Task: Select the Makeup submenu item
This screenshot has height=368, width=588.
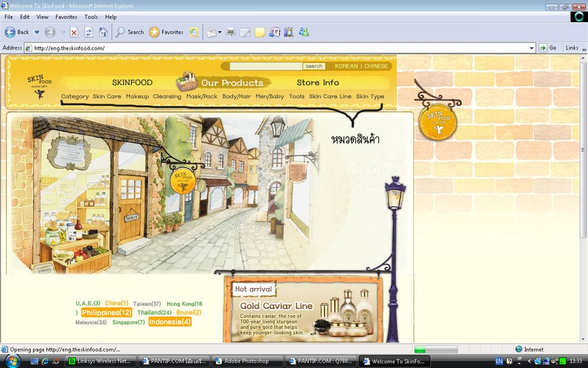Action: tap(137, 97)
